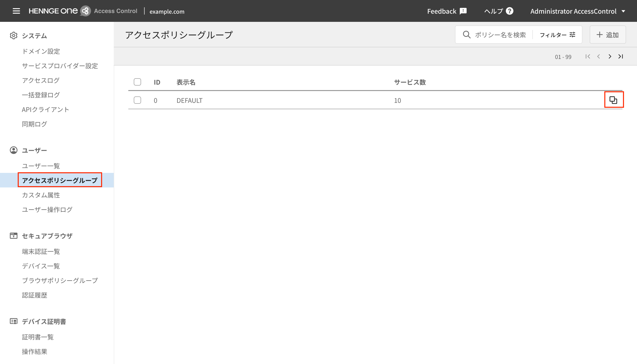Click the filter sliders icon
The image size is (637, 364).
(572, 34)
